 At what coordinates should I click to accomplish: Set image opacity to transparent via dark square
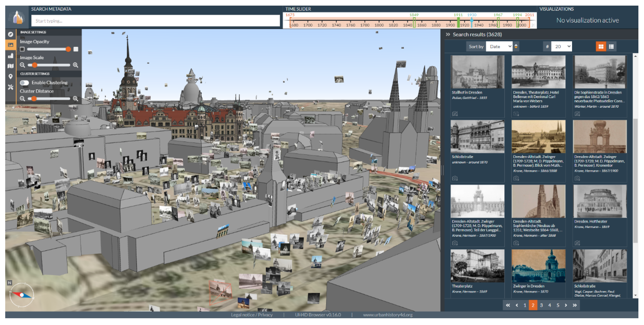point(22,49)
